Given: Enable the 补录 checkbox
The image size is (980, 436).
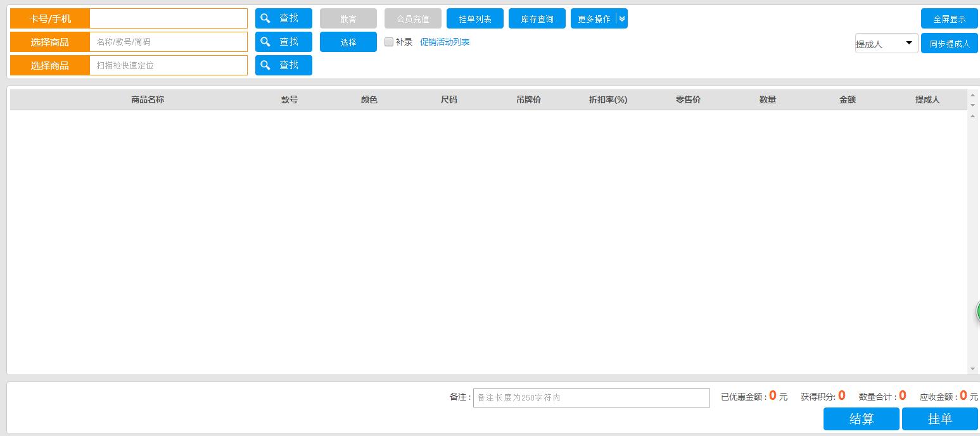Looking at the screenshot, I should pyautogui.click(x=389, y=42).
